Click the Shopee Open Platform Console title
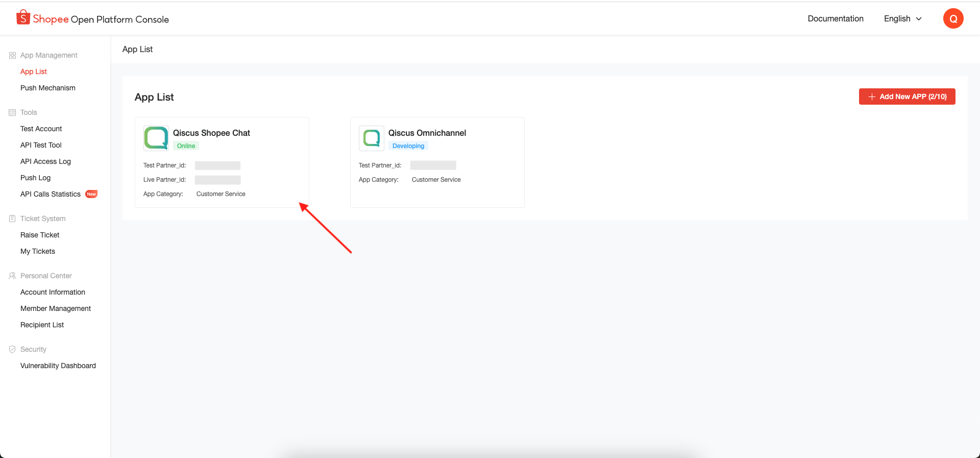The width and height of the screenshot is (980, 458). point(101,19)
